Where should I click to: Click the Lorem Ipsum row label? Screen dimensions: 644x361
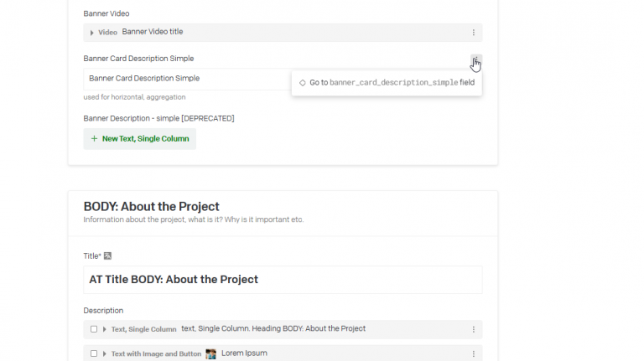(x=244, y=353)
